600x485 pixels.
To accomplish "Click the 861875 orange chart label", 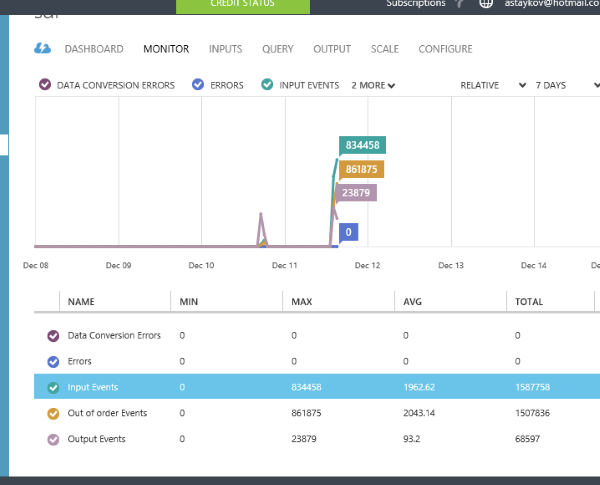I will pyautogui.click(x=361, y=169).
